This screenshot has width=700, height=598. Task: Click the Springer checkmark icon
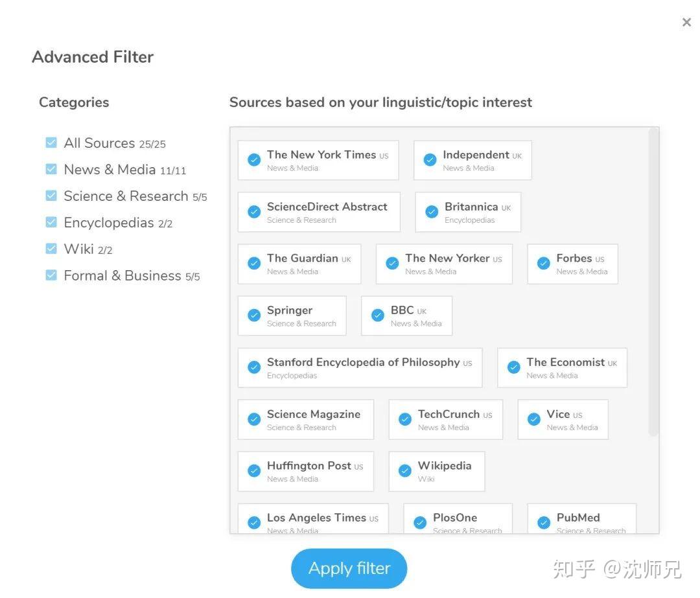[x=254, y=316]
